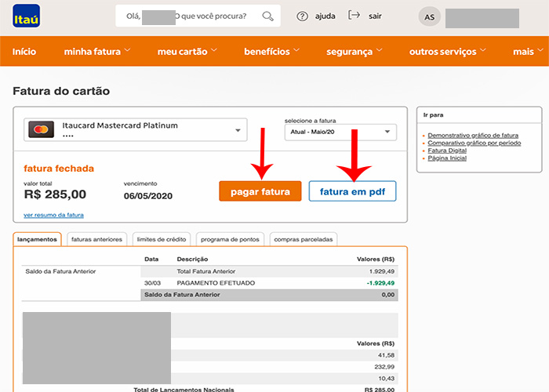Viewport: 549px width, 392px height.
Task: Click the R$ 285,00 total value
Action: coord(55,194)
